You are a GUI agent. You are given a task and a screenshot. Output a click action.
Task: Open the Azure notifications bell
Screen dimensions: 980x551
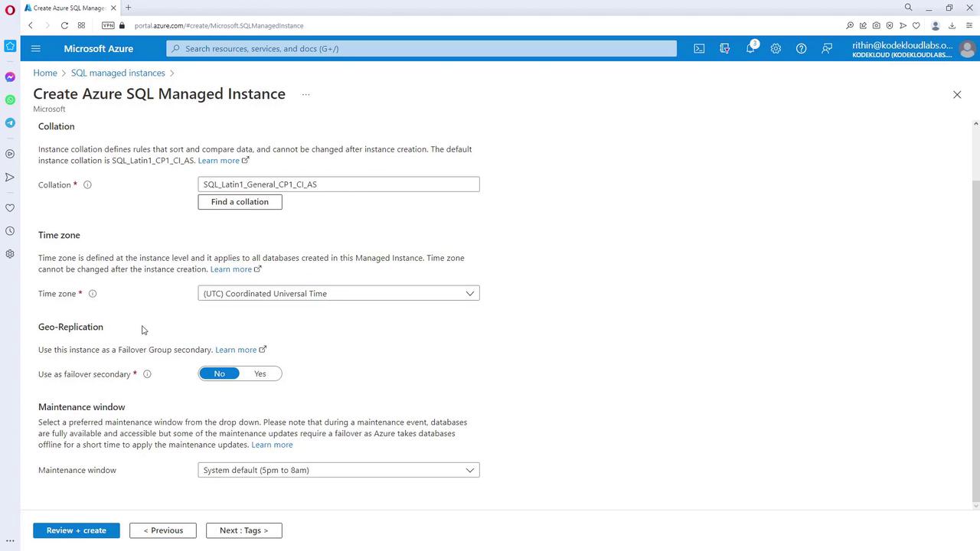click(750, 48)
